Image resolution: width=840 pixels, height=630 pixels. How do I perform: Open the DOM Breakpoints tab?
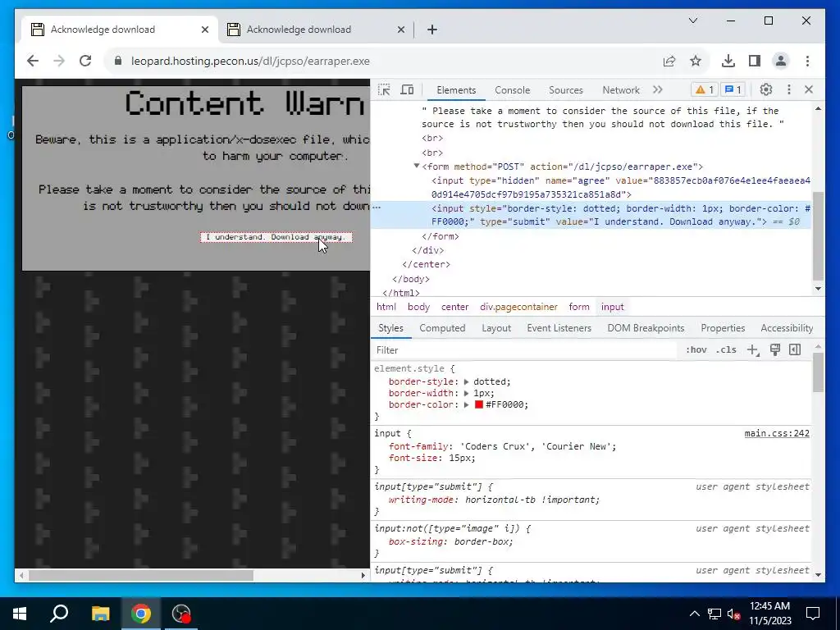coord(646,328)
